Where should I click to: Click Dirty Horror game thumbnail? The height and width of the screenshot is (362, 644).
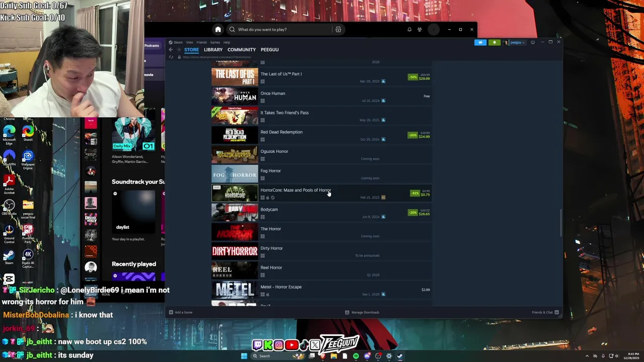234,251
